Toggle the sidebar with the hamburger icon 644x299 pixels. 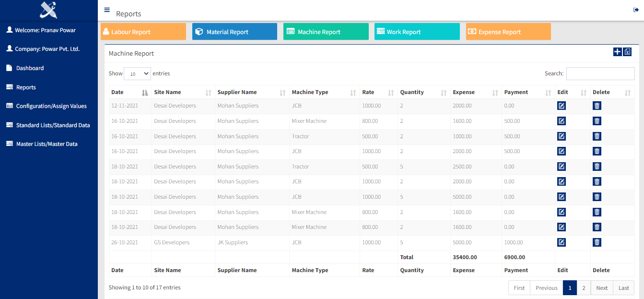pyautogui.click(x=107, y=10)
